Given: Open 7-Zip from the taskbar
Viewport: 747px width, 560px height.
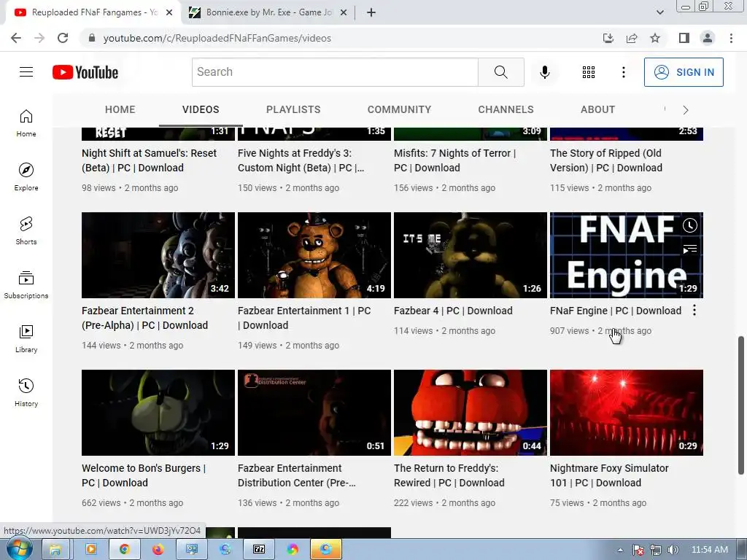Looking at the screenshot, I should coord(259,550).
